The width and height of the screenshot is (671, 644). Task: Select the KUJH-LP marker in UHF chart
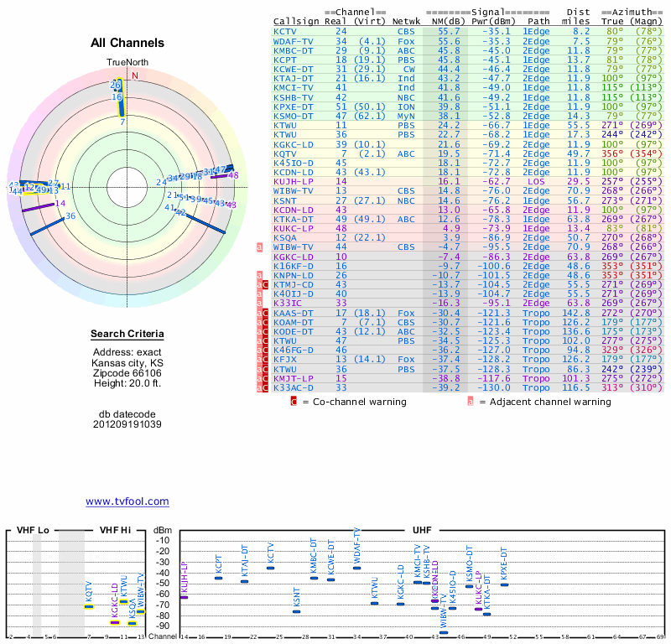tap(185, 597)
